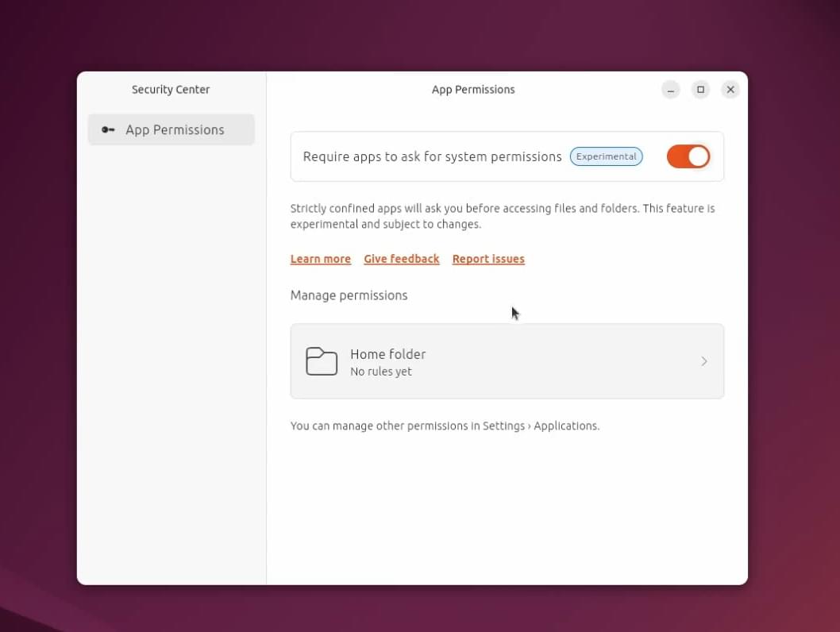Image resolution: width=840 pixels, height=632 pixels.
Task: Click the 'Strictly confined apps' description text
Action: (503, 216)
